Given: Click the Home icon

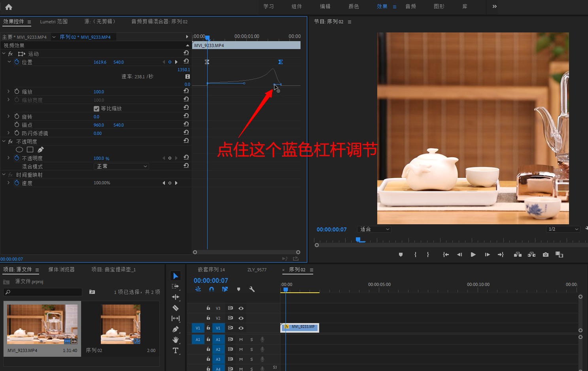Looking at the screenshot, I should (x=9, y=7).
